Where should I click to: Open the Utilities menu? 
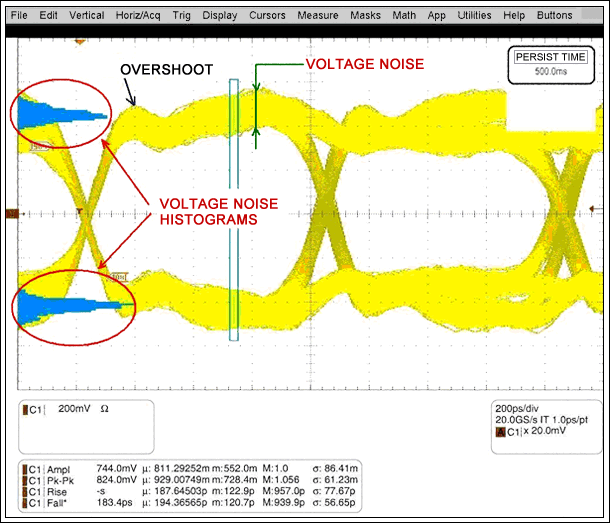click(474, 16)
